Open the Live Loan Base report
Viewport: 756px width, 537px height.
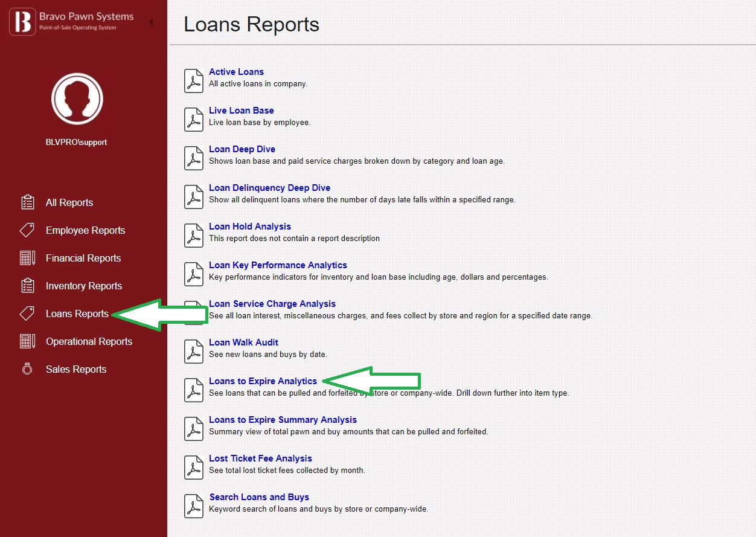pos(242,111)
